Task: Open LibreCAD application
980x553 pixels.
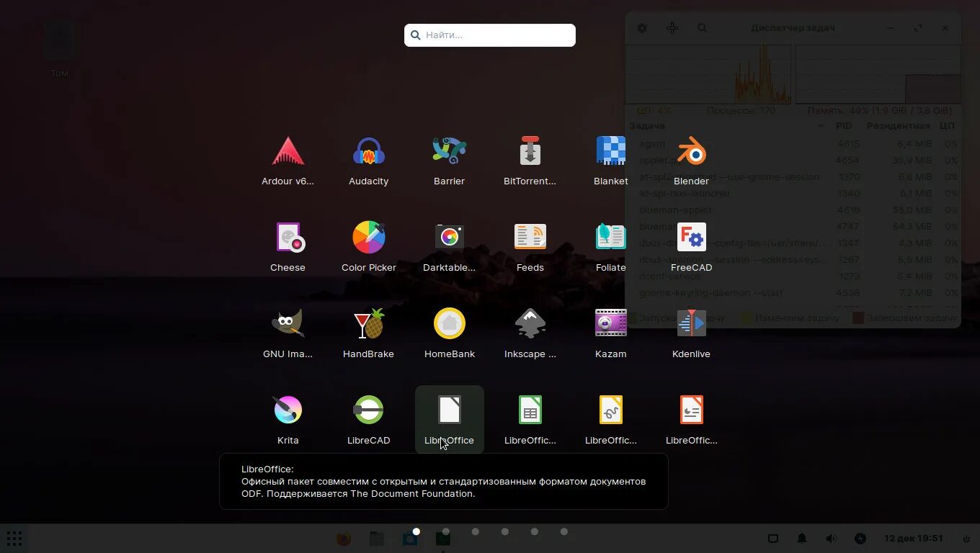Action: 368,420
